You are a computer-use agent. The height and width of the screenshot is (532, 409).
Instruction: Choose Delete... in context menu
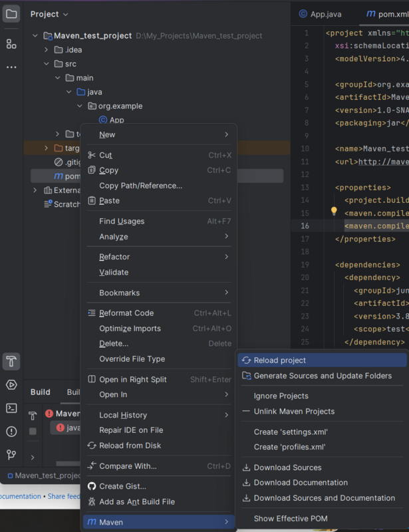[158, 343]
